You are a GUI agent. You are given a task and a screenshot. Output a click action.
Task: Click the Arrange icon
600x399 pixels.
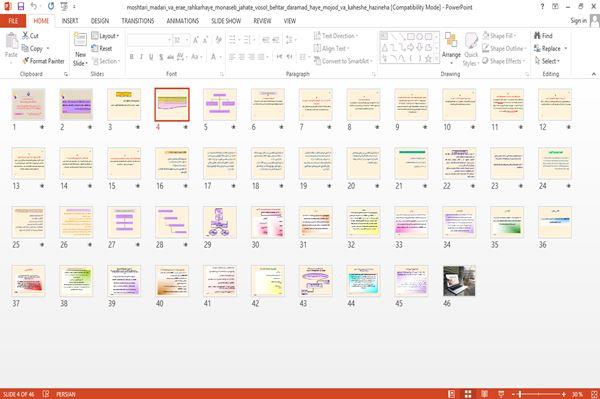(x=451, y=40)
